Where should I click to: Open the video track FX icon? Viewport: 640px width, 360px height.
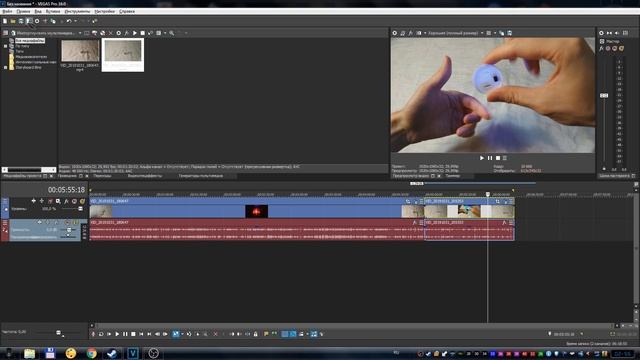[x=66, y=201]
